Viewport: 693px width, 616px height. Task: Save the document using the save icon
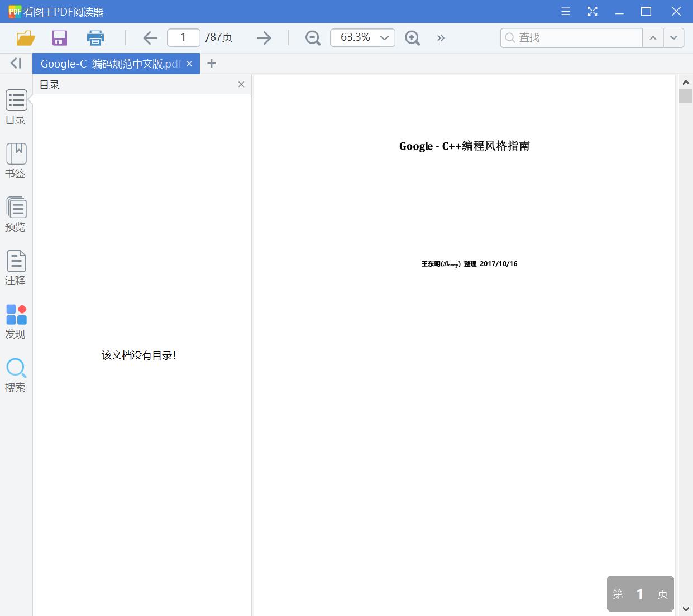(x=59, y=37)
